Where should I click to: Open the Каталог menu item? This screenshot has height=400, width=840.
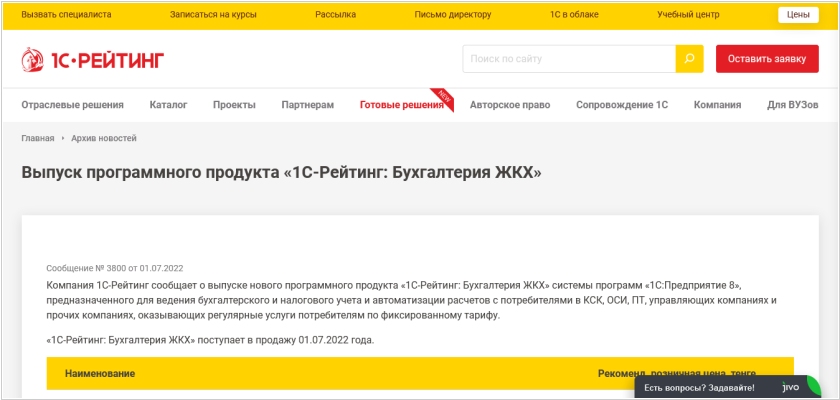pos(168,105)
